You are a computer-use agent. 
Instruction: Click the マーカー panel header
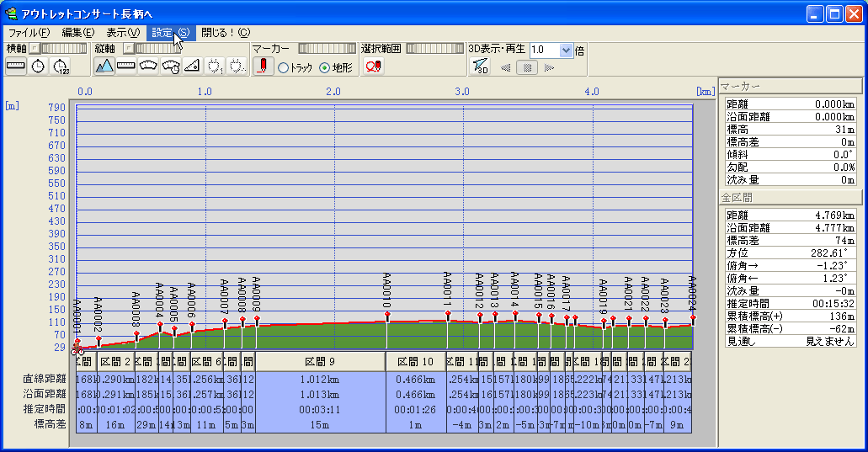(x=791, y=87)
